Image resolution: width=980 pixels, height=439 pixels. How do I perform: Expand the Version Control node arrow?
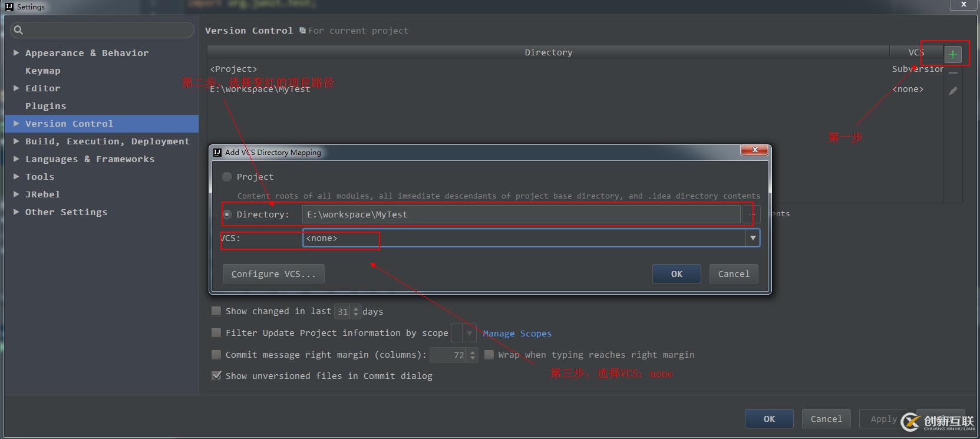point(17,124)
